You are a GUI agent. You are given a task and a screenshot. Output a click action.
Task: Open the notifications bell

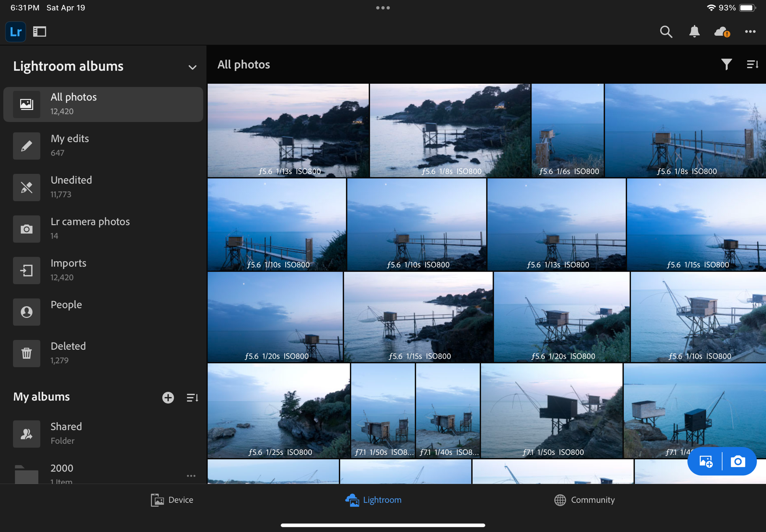[x=694, y=32]
